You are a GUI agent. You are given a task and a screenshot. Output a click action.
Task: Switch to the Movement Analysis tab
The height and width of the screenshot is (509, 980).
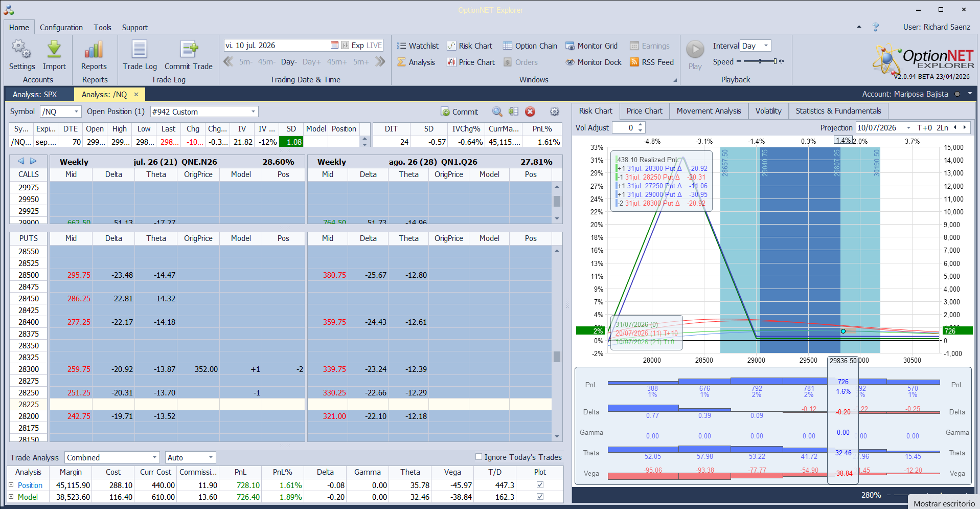(709, 111)
